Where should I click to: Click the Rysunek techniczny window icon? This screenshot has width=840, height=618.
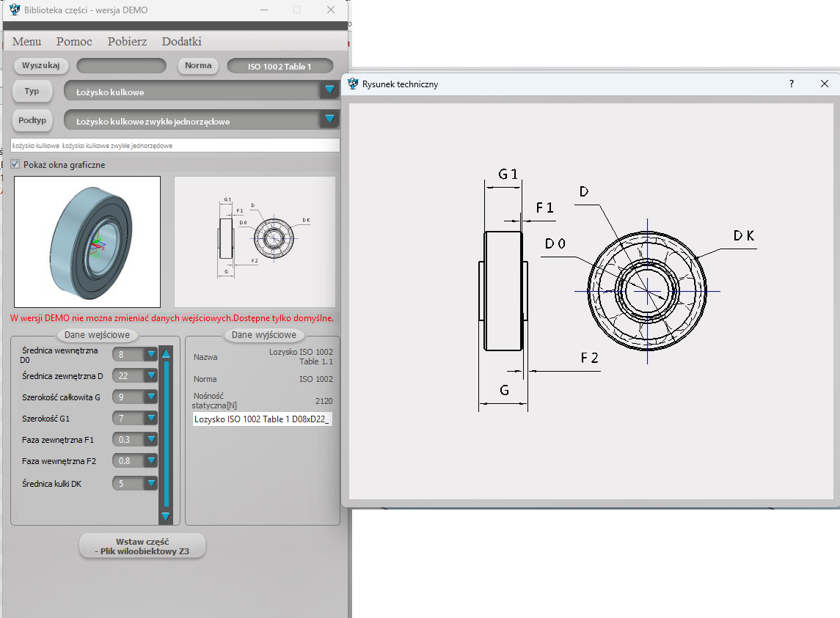353,84
